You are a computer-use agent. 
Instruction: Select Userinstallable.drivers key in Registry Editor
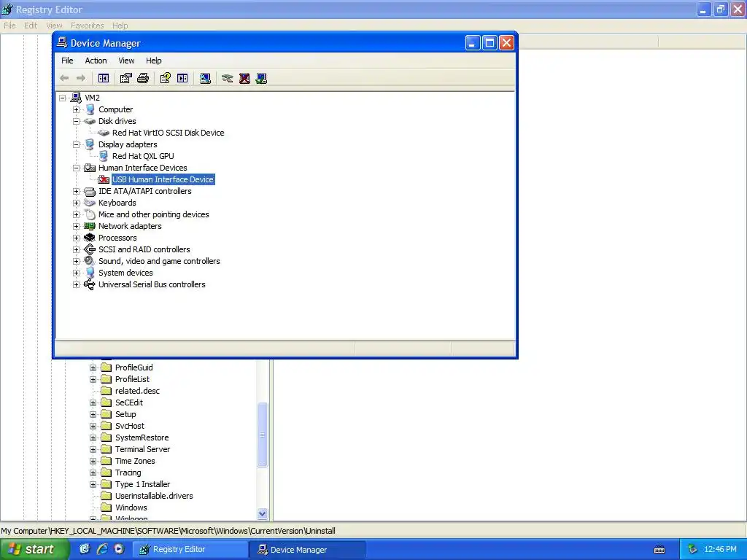coord(154,496)
